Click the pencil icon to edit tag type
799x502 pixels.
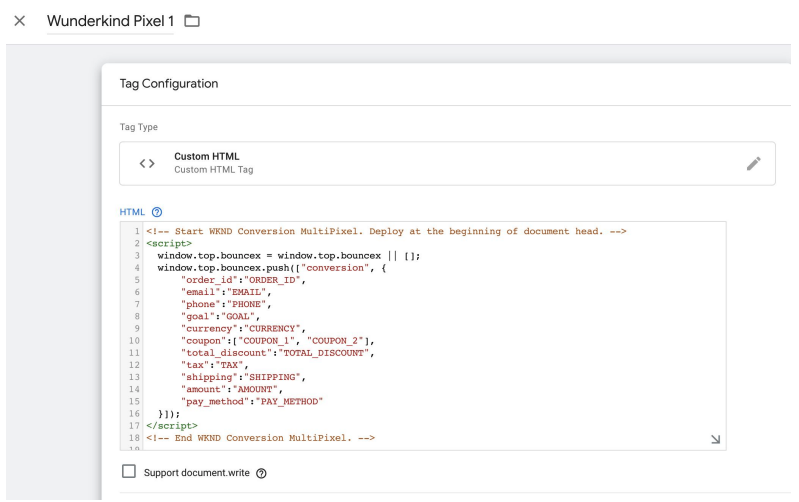(x=754, y=164)
